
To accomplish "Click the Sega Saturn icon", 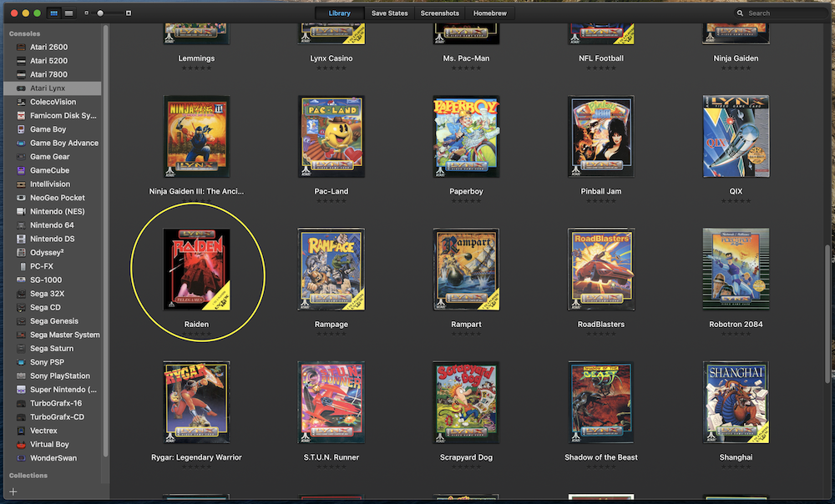I will 21,348.
